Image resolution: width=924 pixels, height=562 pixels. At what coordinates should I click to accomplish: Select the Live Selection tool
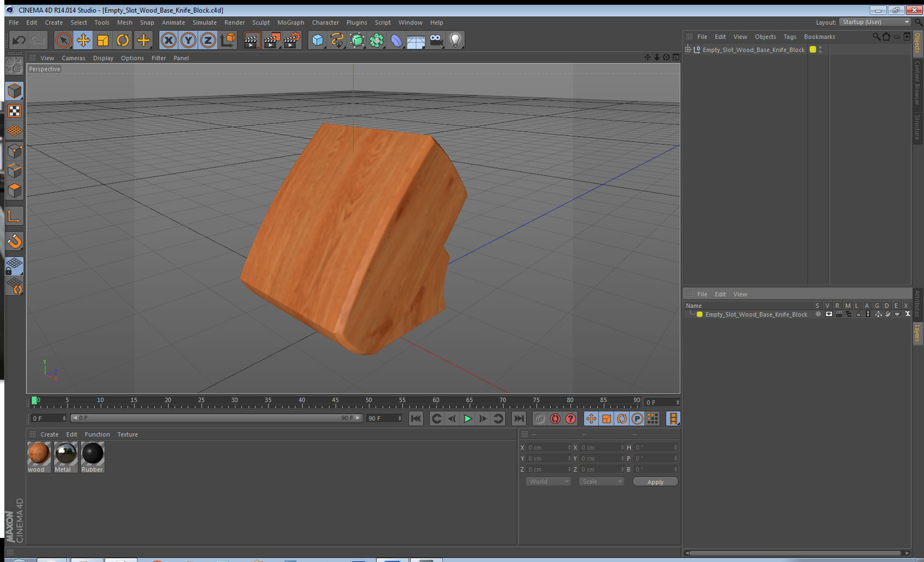(x=63, y=40)
